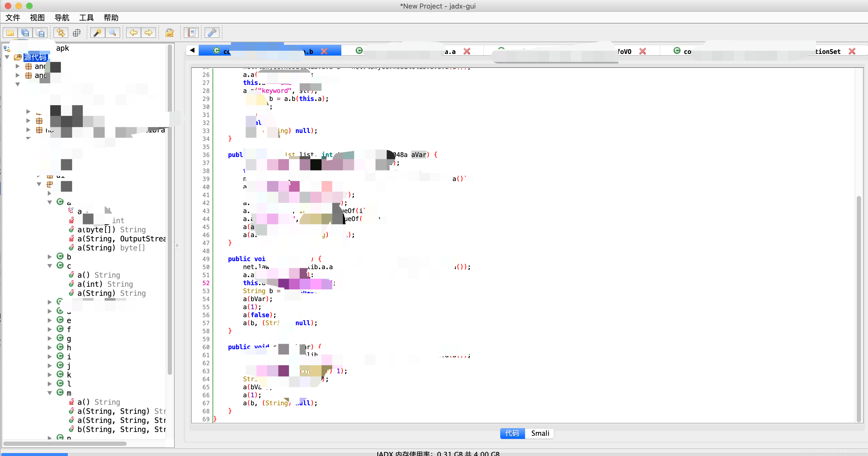Click line number 52 in gutter
The image size is (868, 456).
(x=206, y=283)
